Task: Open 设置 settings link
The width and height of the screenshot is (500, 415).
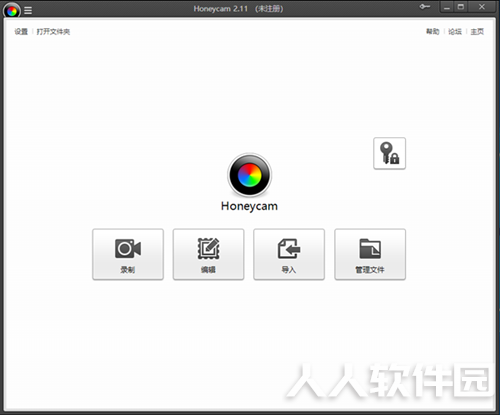Action: 21,32
